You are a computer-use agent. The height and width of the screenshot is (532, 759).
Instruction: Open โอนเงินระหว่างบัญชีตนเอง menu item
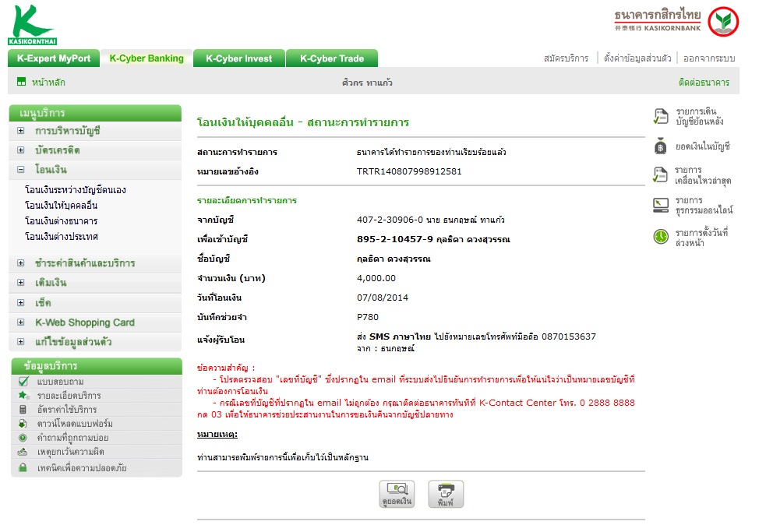pos(76,189)
